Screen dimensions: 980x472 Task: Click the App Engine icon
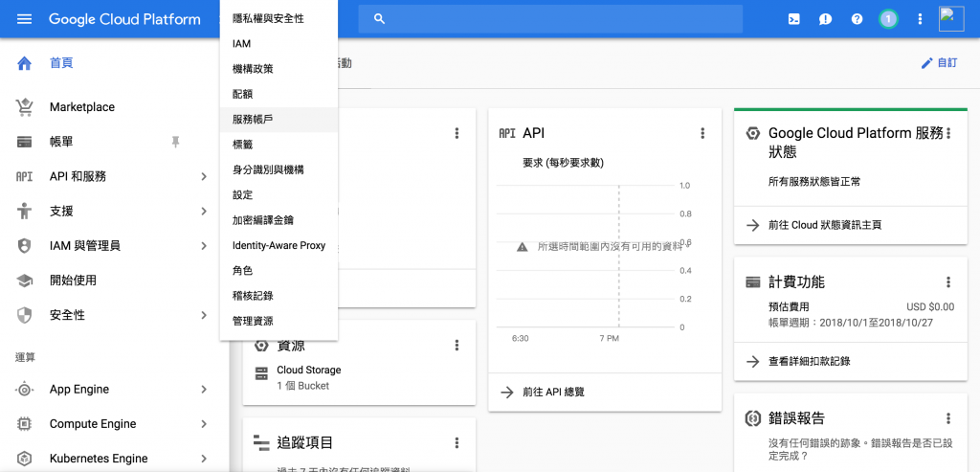coord(24,390)
